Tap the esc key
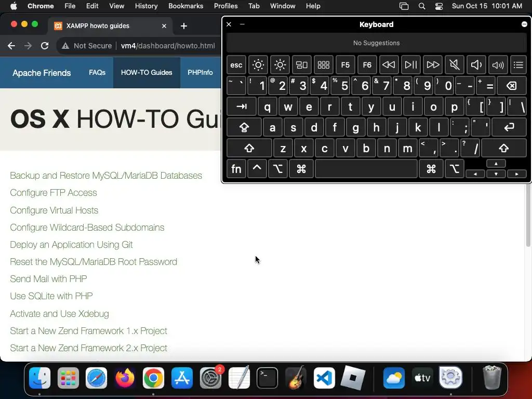Viewport: 532px width, 399px height. pyautogui.click(x=236, y=65)
